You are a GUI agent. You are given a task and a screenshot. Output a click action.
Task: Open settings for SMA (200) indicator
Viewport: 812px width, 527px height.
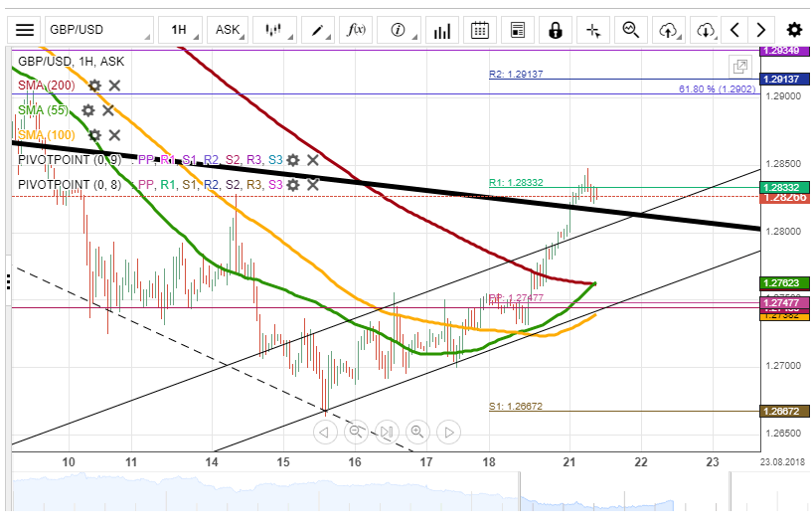(94, 86)
